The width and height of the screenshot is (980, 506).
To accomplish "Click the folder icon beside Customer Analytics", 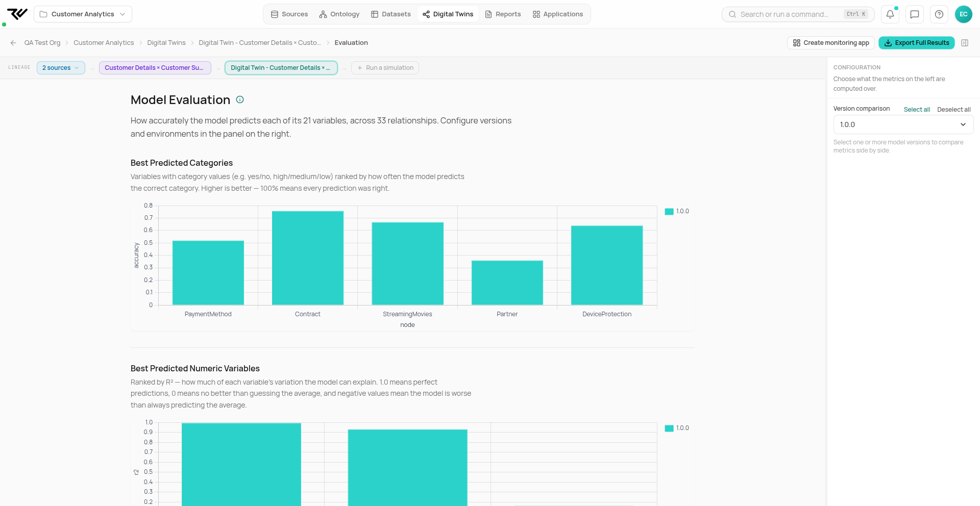I will [x=43, y=14].
